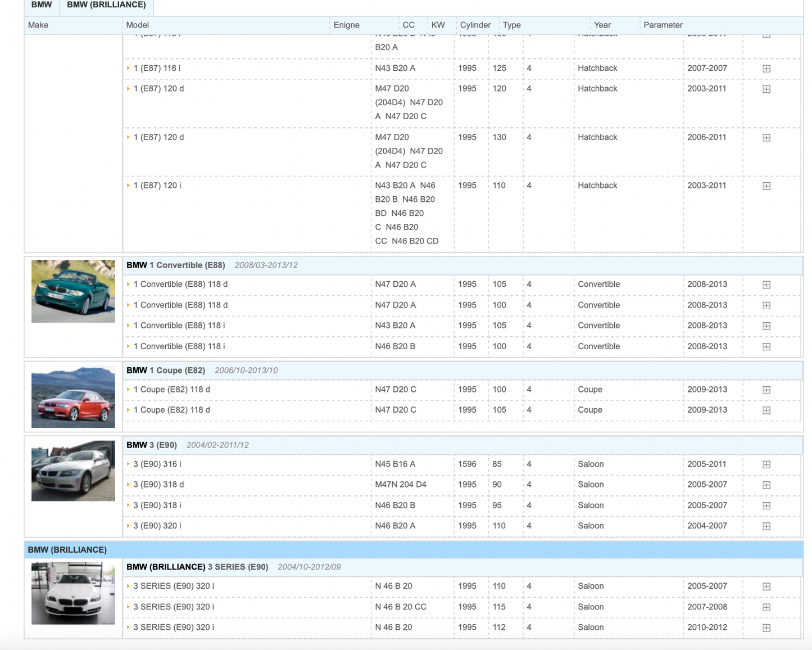The height and width of the screenshot is (650, 812).
Task: Select year range 2007-2007
Action: click(x=707, y=68)
